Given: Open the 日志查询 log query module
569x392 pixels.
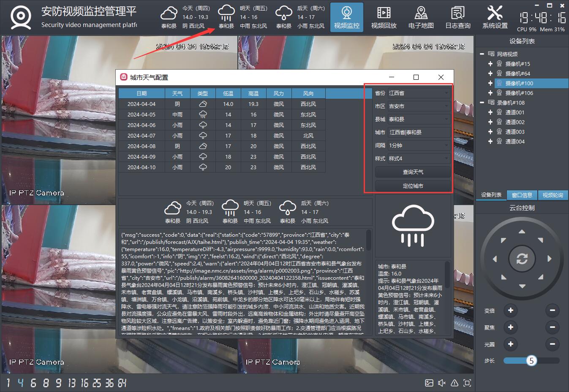Looking at the screenshot, I should pos(457,18).
